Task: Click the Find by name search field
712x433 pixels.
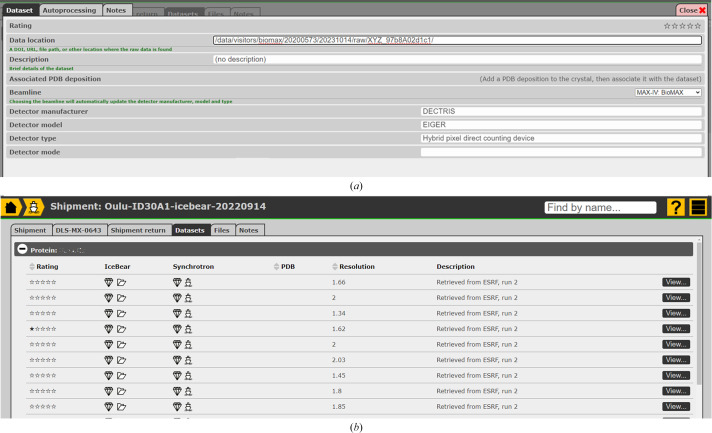Action: [600, 208]
